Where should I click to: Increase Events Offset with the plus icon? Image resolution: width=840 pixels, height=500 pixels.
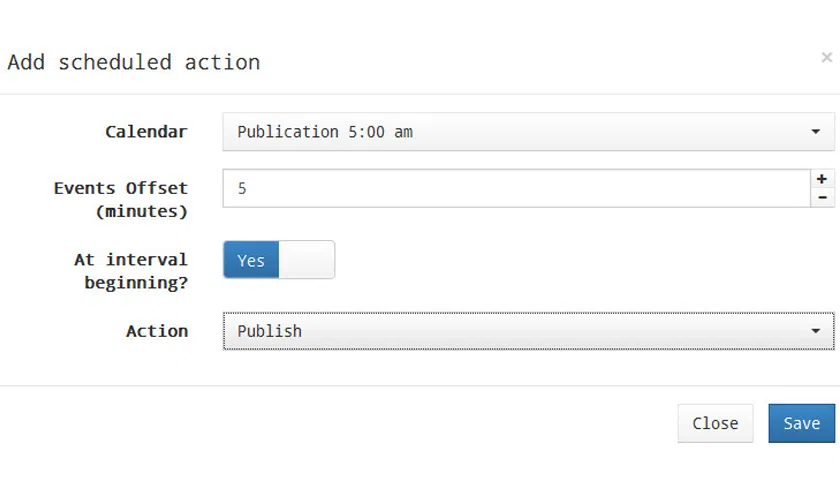coord(822,178)
